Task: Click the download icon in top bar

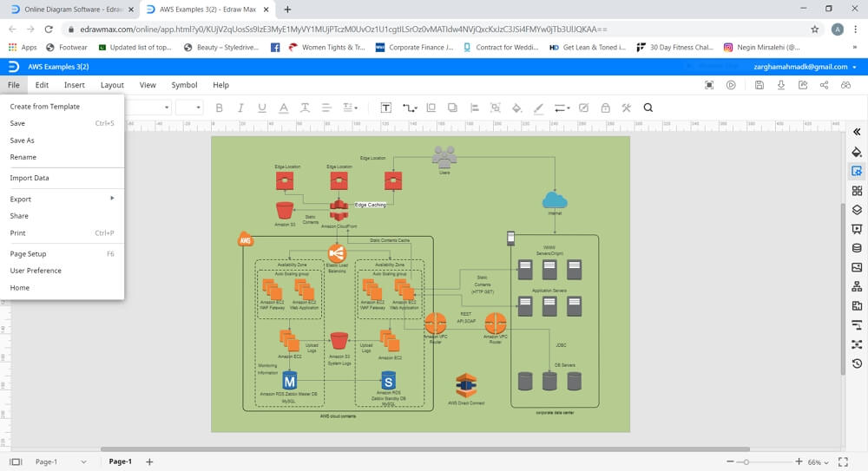Action: pyautogui.click(x=780, y=85)
